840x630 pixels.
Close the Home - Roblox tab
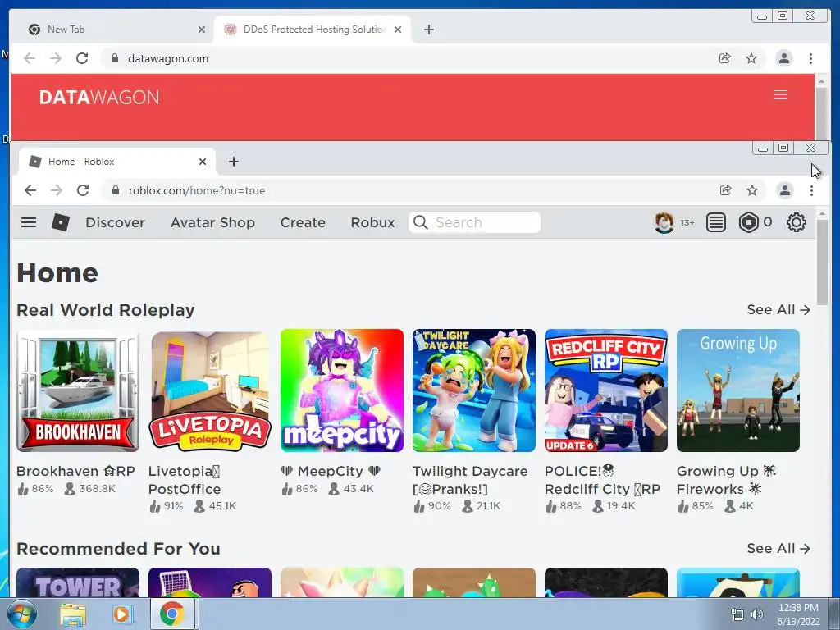click(203, 162)
